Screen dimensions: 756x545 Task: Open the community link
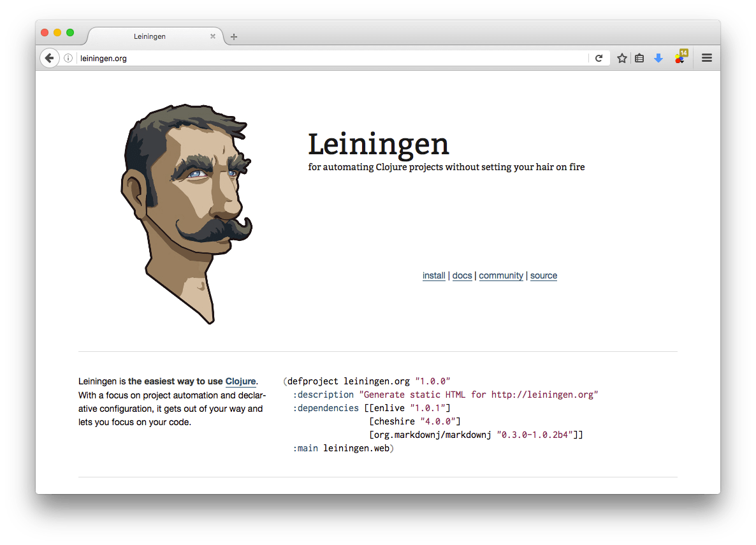pos(501,275)
